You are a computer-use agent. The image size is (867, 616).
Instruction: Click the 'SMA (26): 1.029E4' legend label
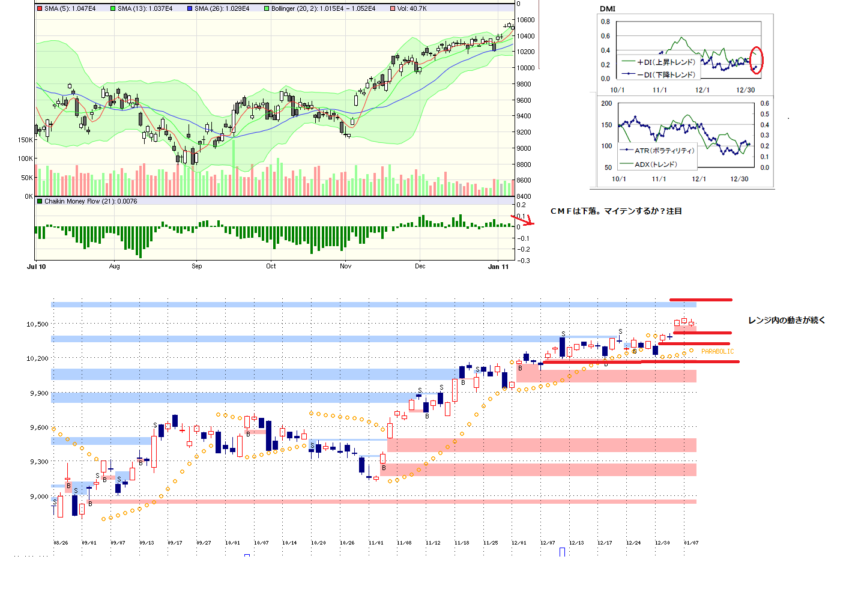click(x=222, y=9)
